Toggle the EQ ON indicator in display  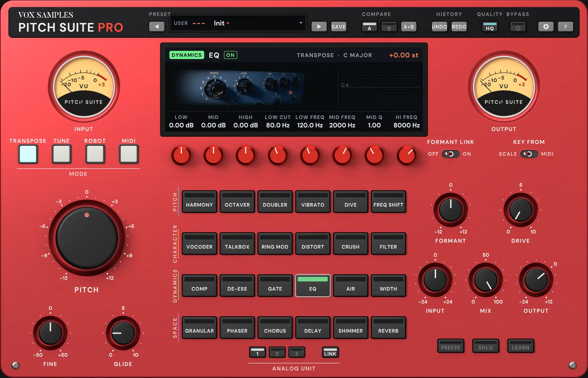(x=230, y=55)
